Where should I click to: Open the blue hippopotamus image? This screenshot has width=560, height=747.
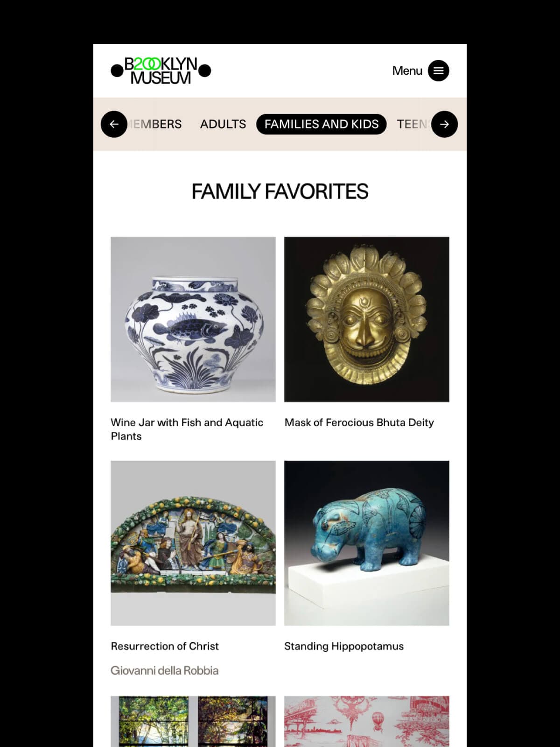click(366, 543)
